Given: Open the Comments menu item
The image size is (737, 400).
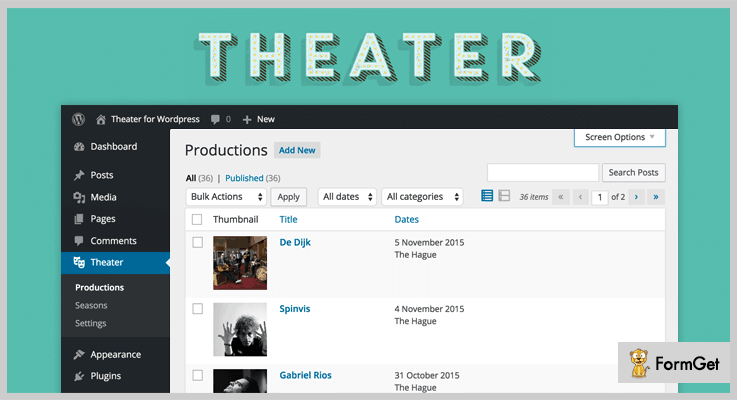Looking at the screenshot, I should coord(115,241).
